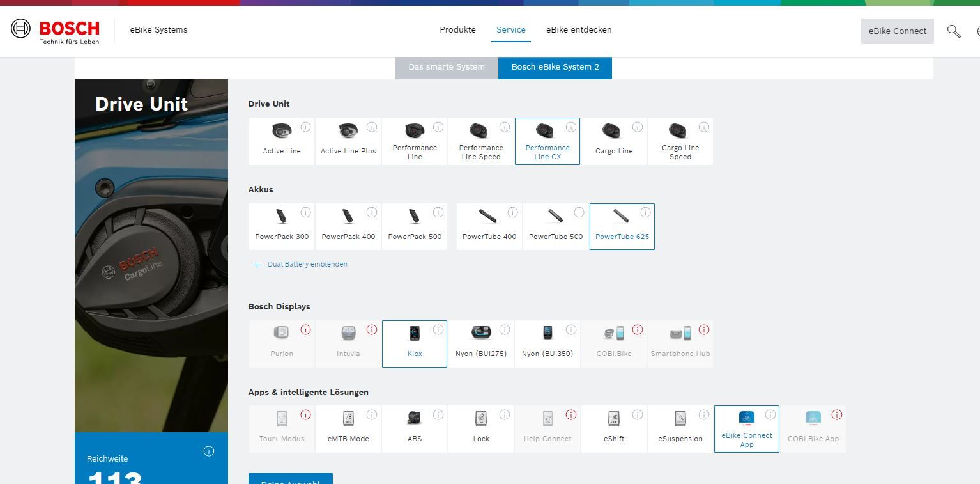Open info icon for Cargo Line
The height and width of the screenshot is (484, 980).
[638, 127]
